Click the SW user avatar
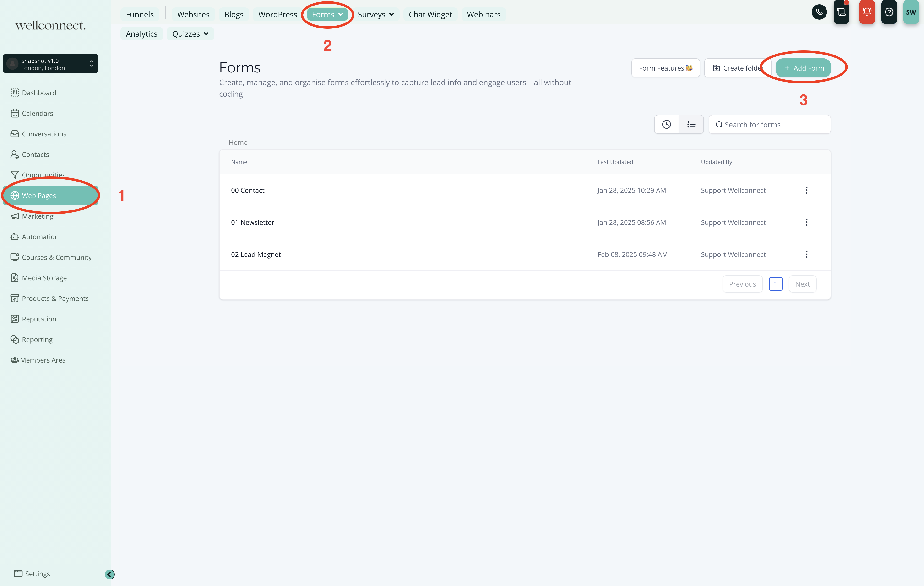Viewport: 924px width, 586px height. 911,12
